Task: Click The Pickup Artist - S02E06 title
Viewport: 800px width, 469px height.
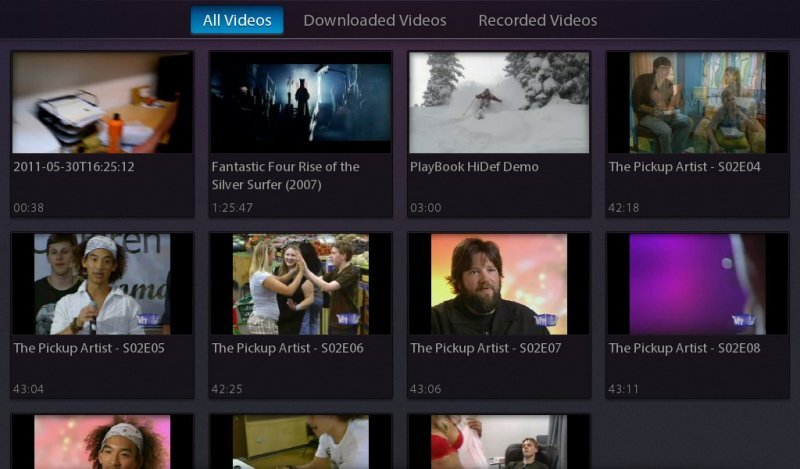Action: coord(288,348)
